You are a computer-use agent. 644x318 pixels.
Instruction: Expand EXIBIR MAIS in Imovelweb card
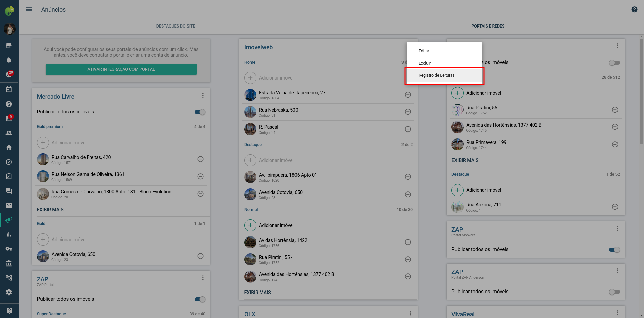click(257, 293)
